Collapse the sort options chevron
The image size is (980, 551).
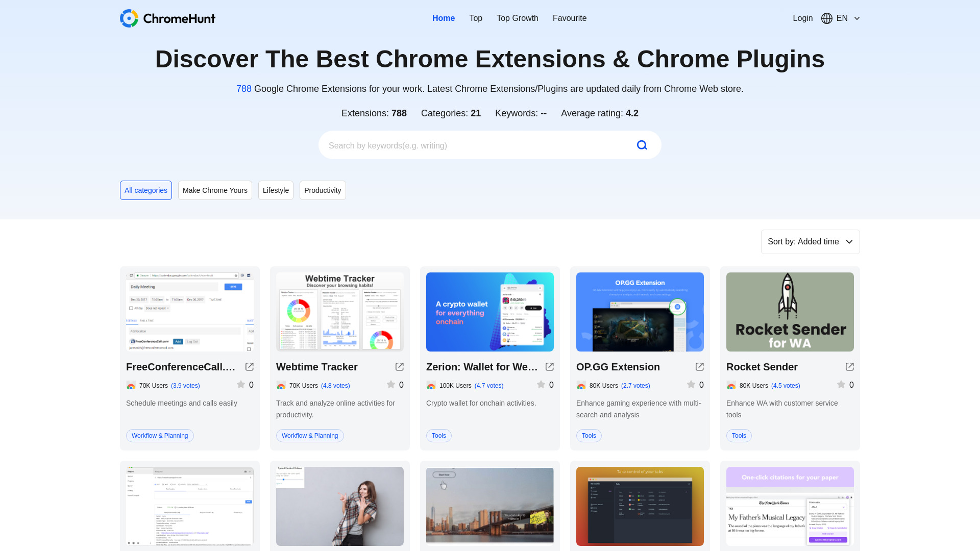click(849, 241)
